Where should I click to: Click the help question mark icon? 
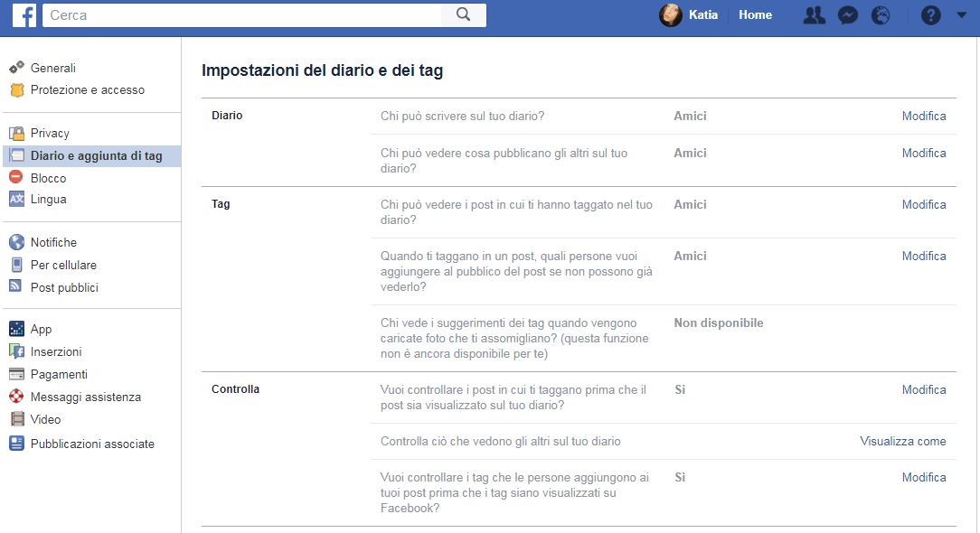(x=930, y=15)
